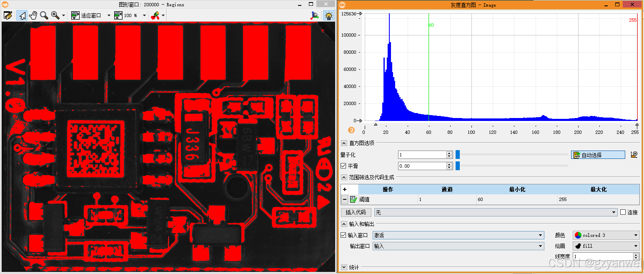This screenshot has width=644, height=274.
Task: Open the 颜色 dropdown showing colored 3
Action: click(606, 235)
